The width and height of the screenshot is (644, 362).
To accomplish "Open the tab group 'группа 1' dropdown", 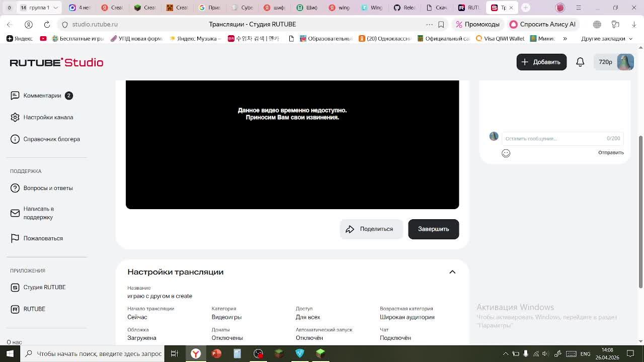I will (x=56, y=8).
